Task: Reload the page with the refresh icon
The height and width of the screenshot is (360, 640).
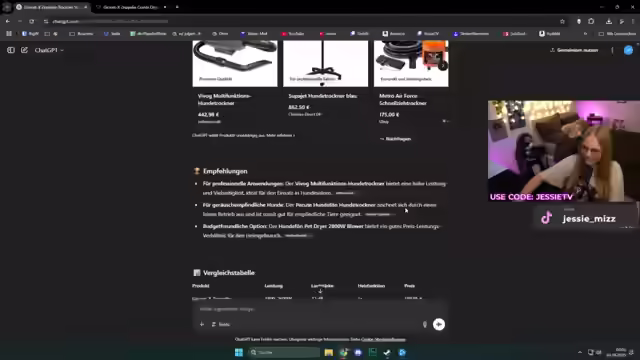Action: 31,21
